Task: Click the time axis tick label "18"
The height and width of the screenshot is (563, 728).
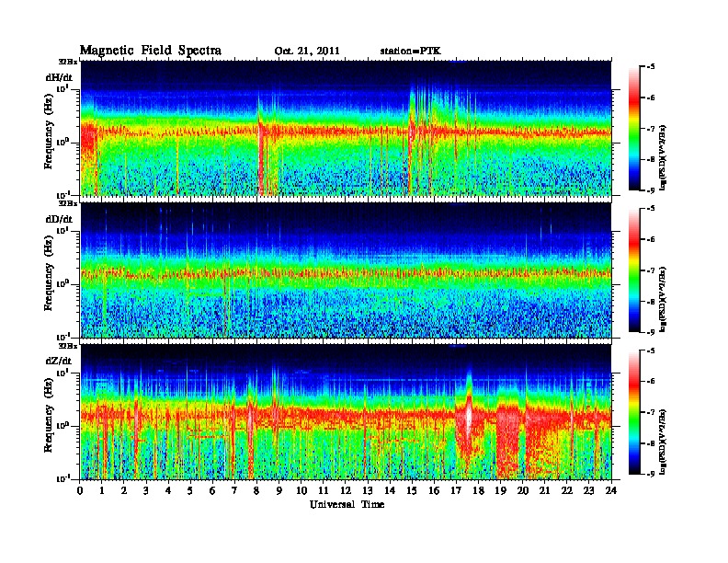Action: [x=478, y=490]
